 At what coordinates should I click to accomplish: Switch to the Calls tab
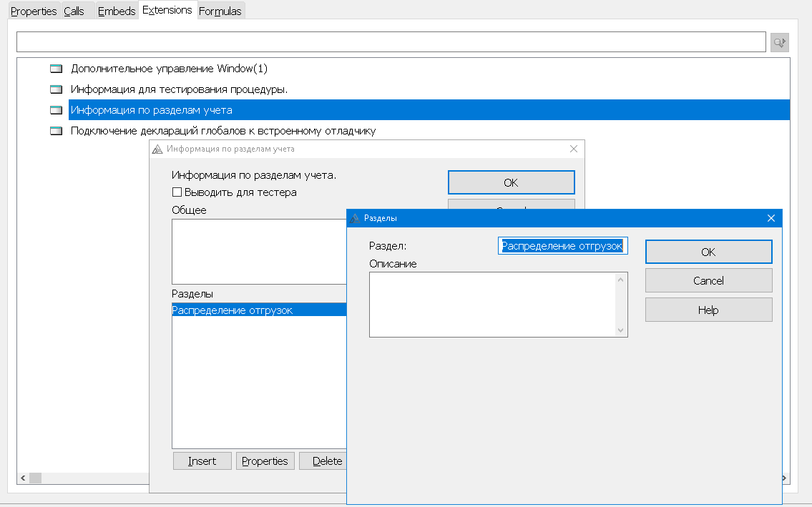tap(74, 11)
